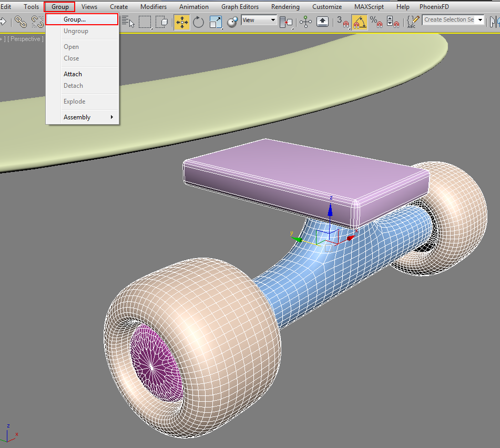Open the View reference coordinate dropdown
Viewport: 500px width, 448px height.
(x=259, y=20)
